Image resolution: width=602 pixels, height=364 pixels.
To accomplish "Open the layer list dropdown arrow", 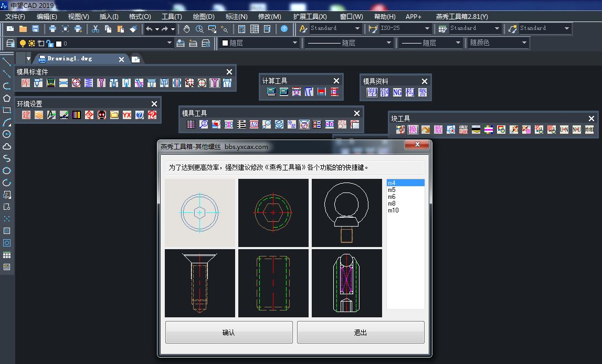I will tap(169, 43).
